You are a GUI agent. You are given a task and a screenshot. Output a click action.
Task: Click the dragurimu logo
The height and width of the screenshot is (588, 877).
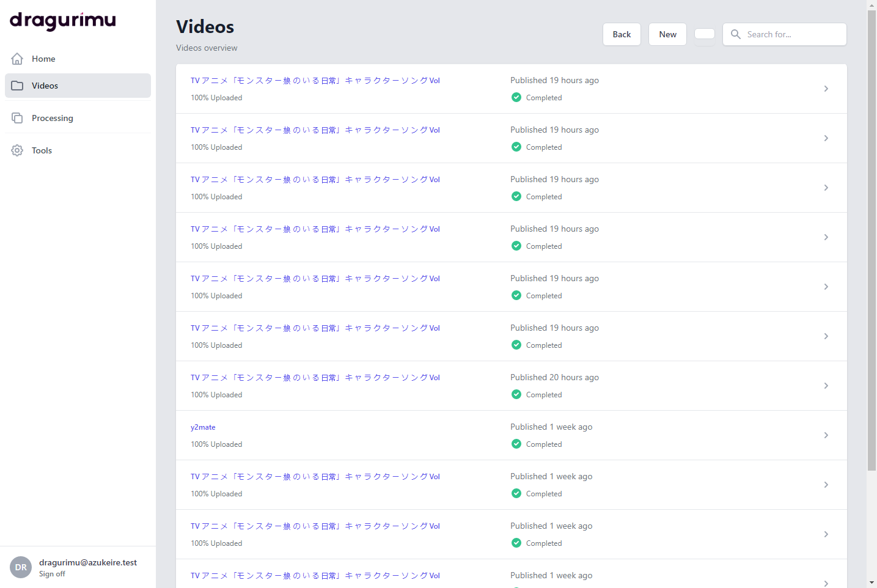63,21
